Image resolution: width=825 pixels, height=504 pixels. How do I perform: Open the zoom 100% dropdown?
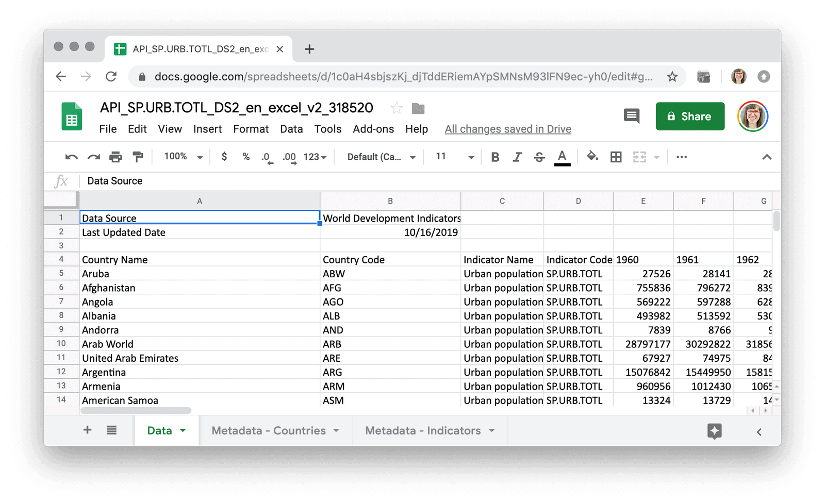(183, 157)
